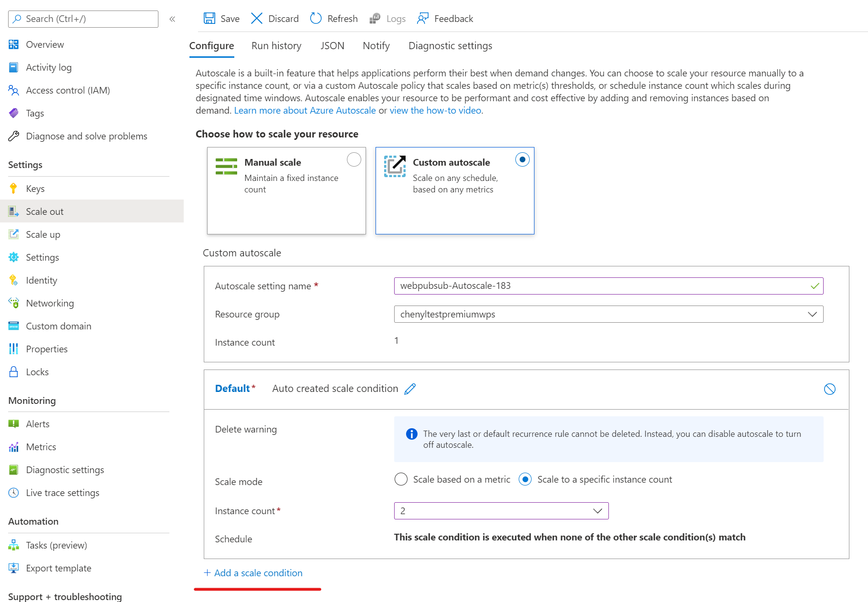Select Scale to a specific instance count
The image size is (868, 602).
[x=525, y=479]
